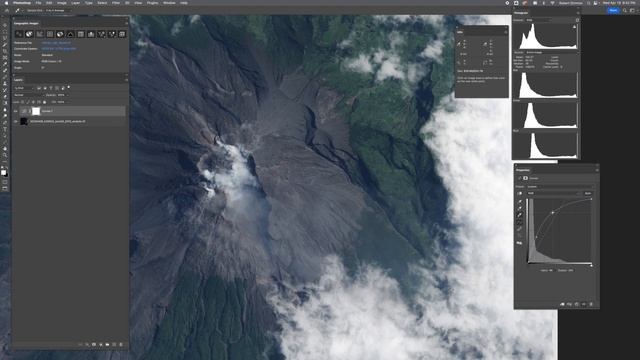640x360 pixels.
Task: Click the white point slider under the curve
Action: pos(591,265)
